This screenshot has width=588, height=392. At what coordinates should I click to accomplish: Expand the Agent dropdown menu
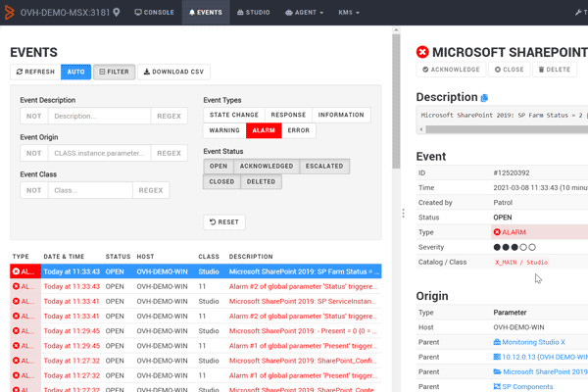[304, 13]
